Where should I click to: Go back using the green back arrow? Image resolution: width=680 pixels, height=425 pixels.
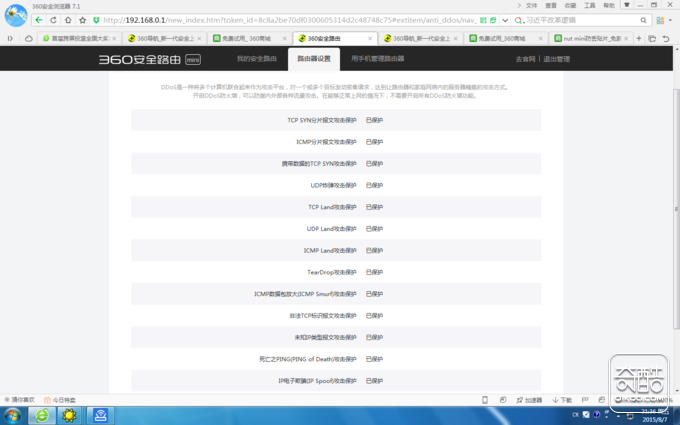[39, 20]
